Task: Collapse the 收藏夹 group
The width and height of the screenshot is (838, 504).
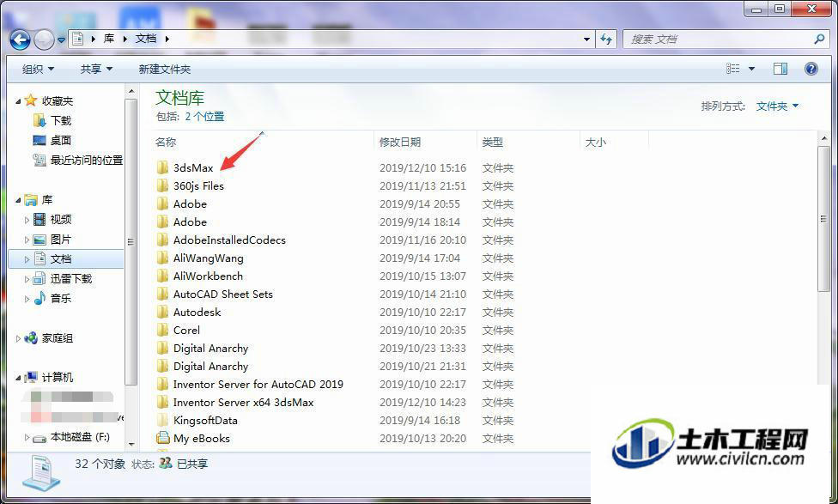Action: click(18, 101)
